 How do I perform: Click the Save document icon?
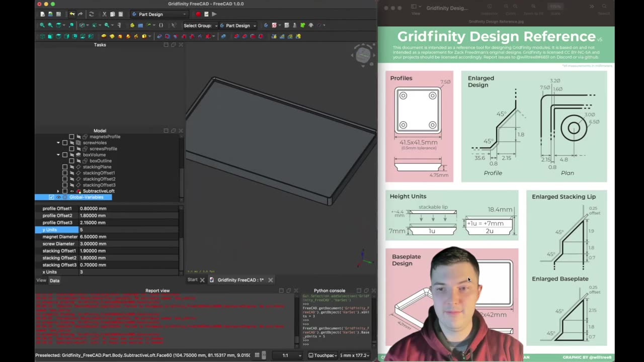(x=58, y=14)
